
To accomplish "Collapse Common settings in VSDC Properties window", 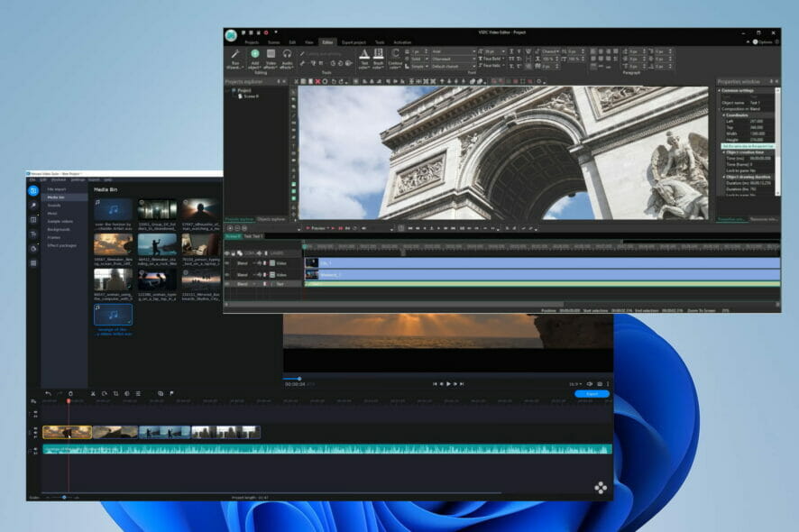I will (x=720, y=91).
